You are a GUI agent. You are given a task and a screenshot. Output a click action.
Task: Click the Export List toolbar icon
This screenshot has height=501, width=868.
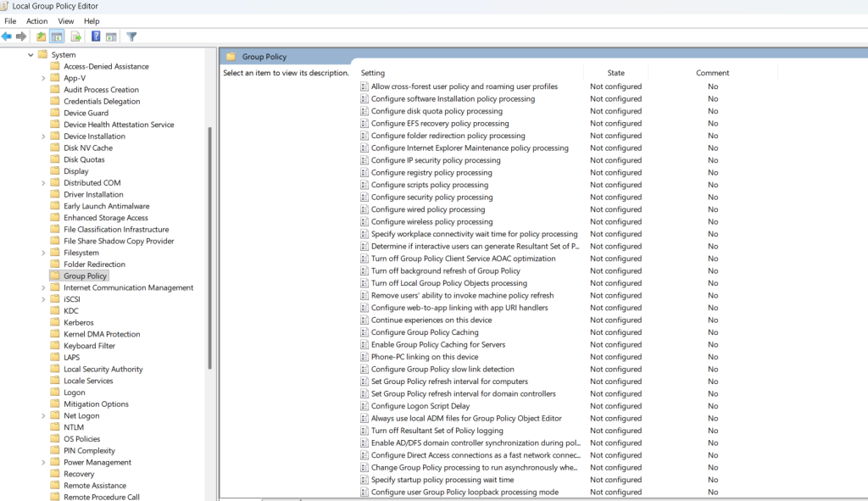[75, 36]
